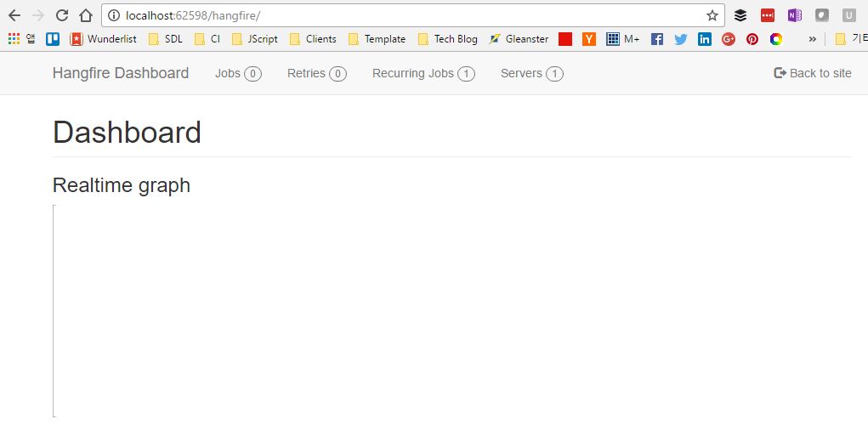This screenshot has width=868, height=436.
Task: Open the Pinterest bookmark icon
Action: (x=752, y=39)
